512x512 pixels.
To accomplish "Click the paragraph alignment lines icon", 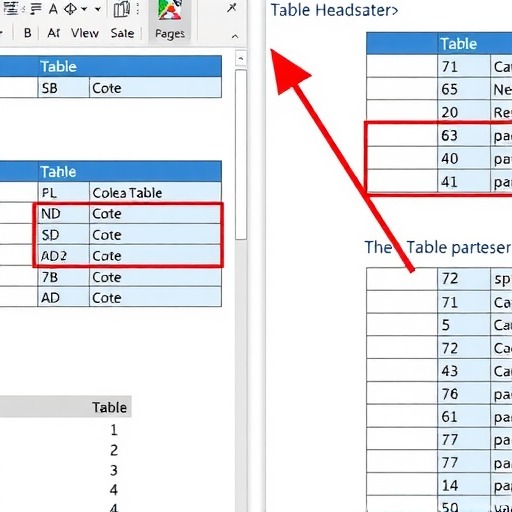I will (36, 9).
